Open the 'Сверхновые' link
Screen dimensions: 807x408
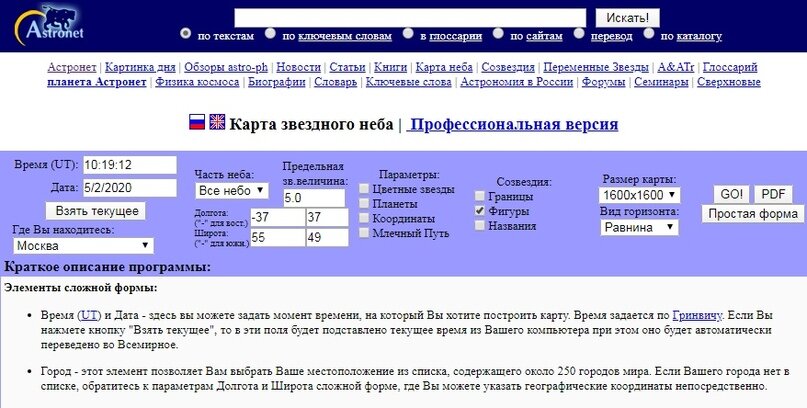click(729, 82)
